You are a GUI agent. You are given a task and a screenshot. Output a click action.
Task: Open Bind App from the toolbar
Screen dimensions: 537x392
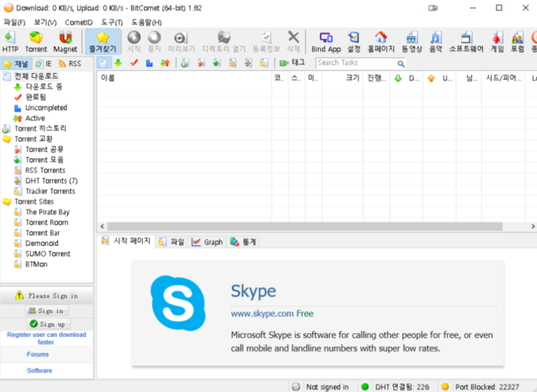326,42
